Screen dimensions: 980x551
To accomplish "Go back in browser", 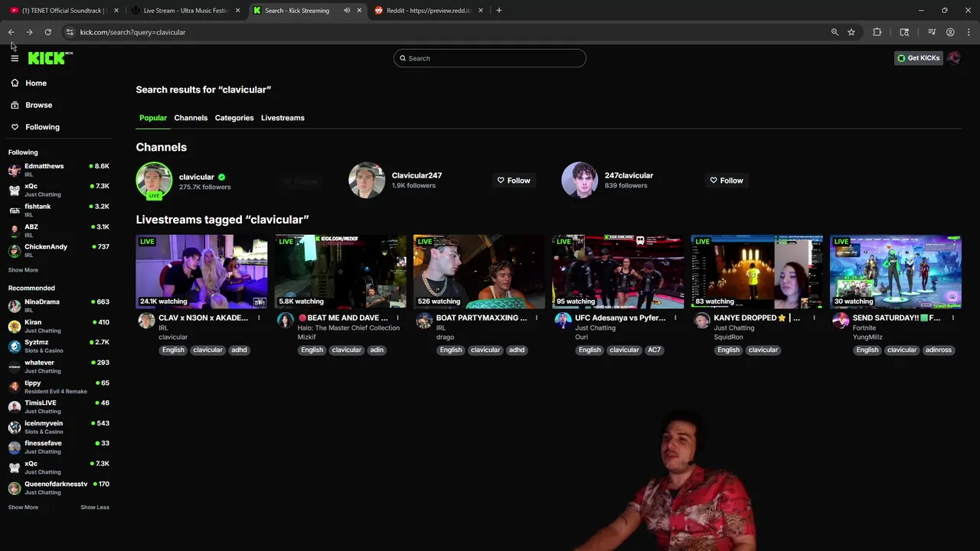I will tap(11, 32).
